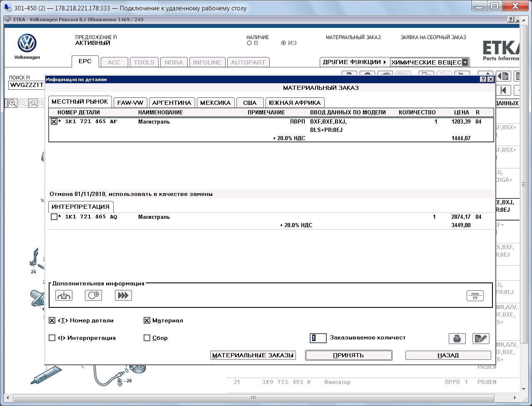Click the order quantity input field

coord(318,338)
